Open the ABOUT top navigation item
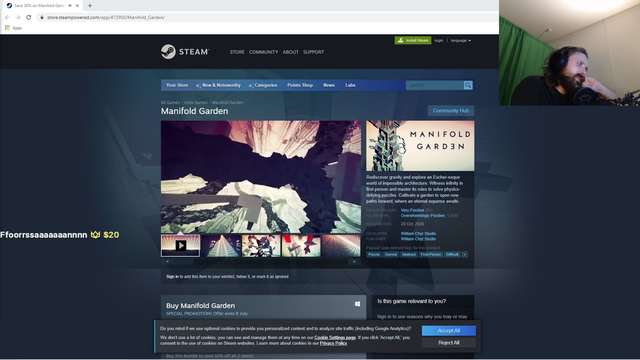This screenshot has height=360, width=640. [x=291, y=52]
